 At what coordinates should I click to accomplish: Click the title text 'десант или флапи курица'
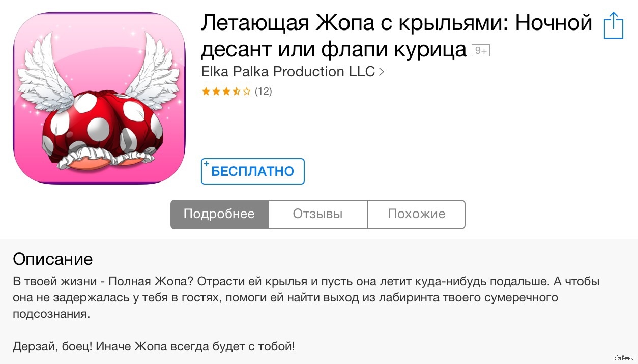334,50
